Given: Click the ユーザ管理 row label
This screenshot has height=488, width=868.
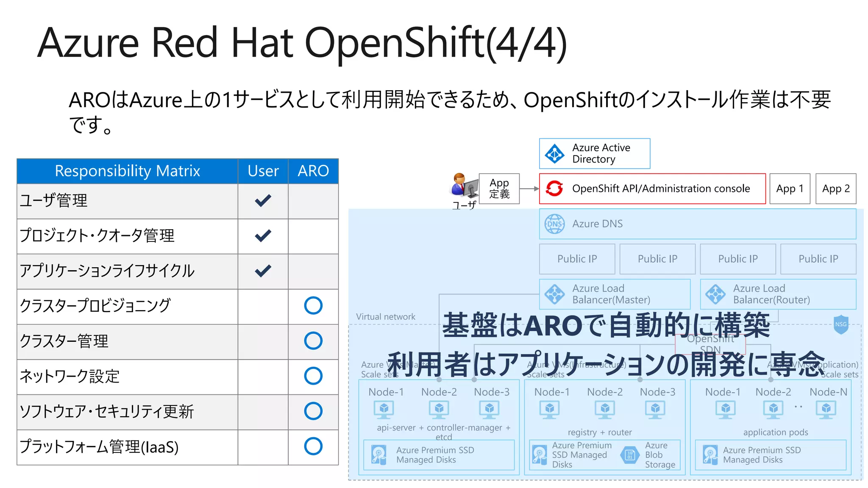Looking at the screenshot, I should 54,200.
